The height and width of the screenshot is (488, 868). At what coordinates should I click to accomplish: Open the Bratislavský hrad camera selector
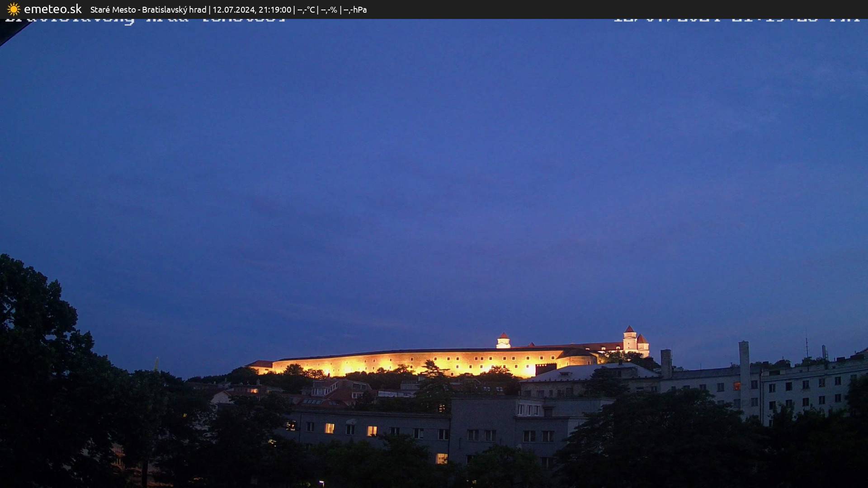175,9
